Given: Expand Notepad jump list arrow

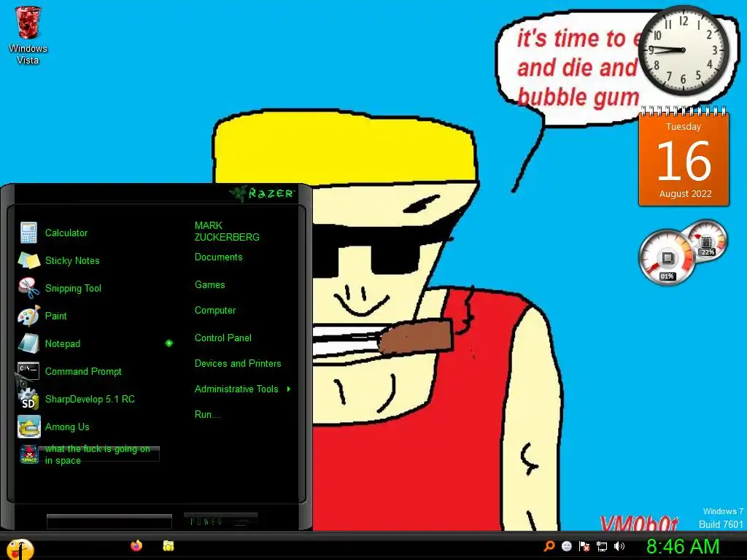Looking at the screenshot, I should pos(169,343).
